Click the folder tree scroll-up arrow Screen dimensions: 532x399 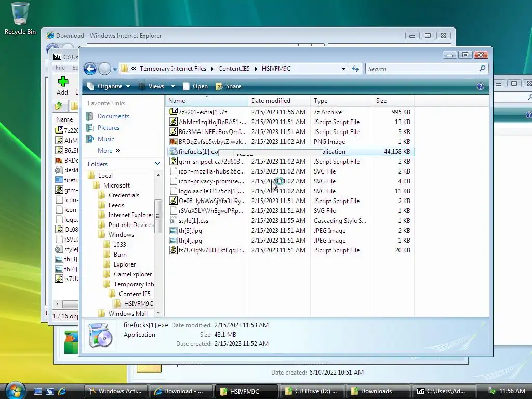pos(158,175)
